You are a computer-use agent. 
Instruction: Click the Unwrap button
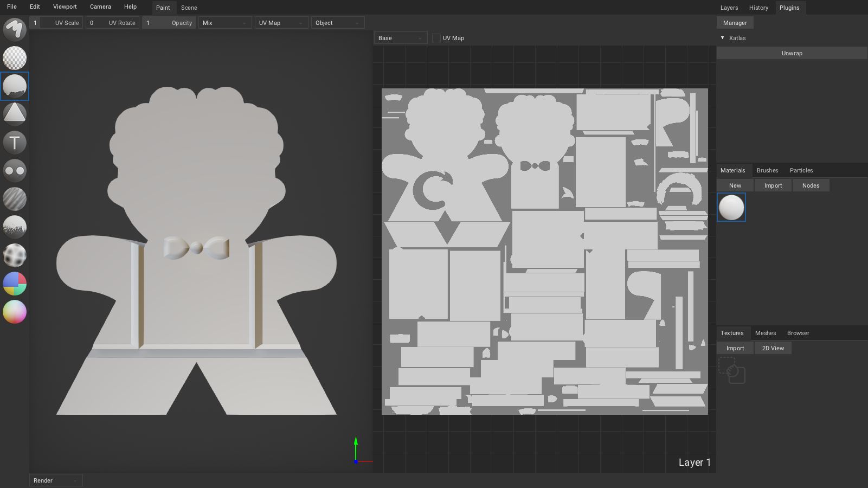click(x=792, y=53)
